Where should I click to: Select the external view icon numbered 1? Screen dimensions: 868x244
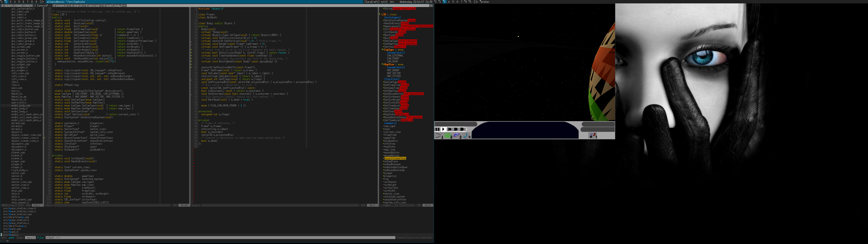click(439, 136)
